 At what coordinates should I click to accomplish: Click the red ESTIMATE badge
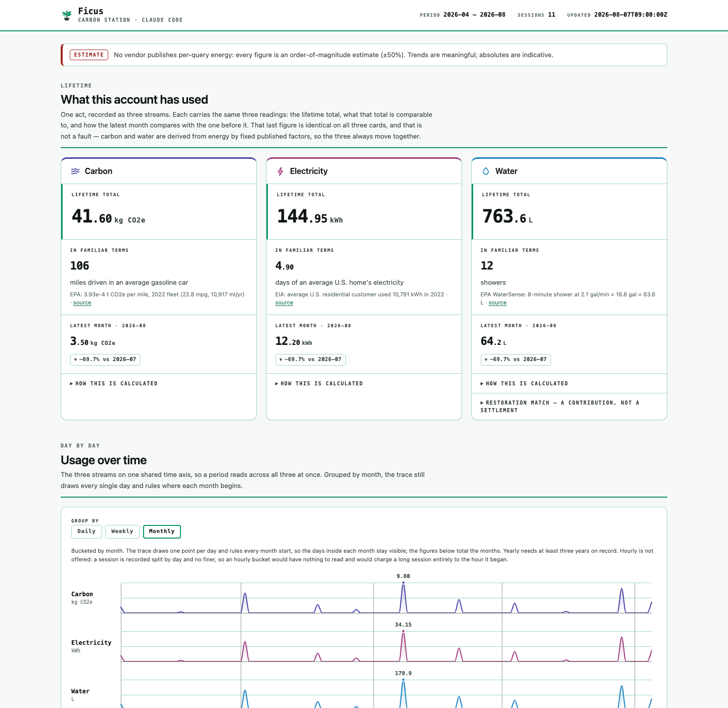point(89,55)
